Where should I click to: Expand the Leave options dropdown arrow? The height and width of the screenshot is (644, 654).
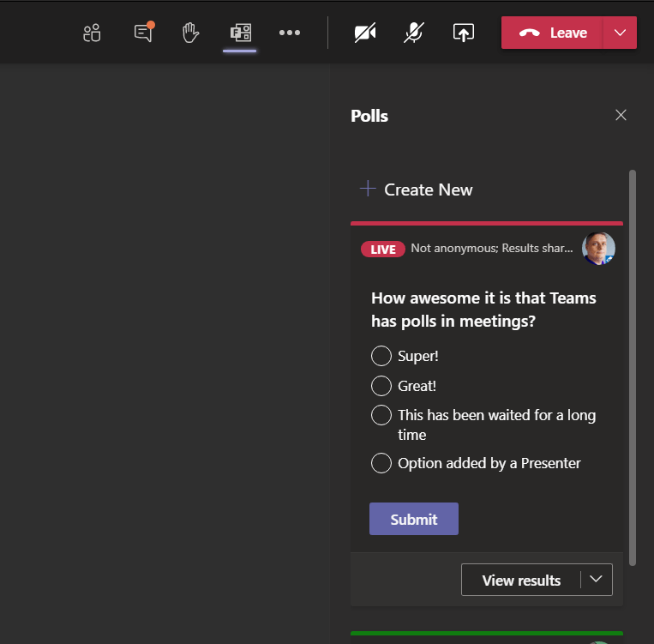621,33
